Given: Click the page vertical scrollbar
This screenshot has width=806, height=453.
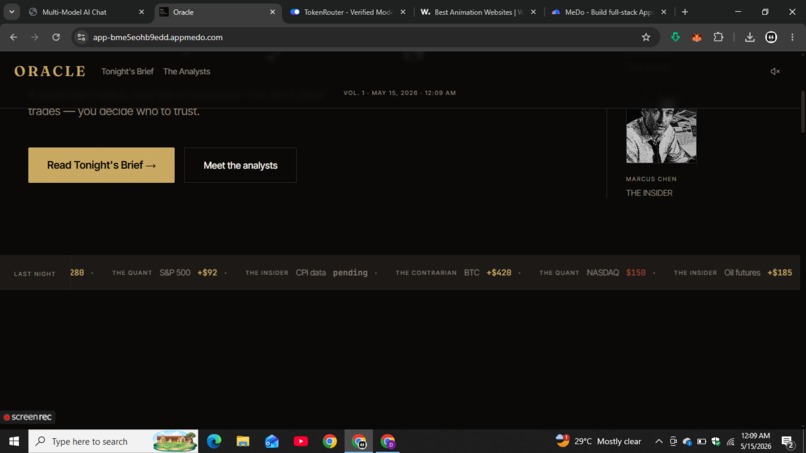Looking at the screenshot, I should (802, 112).
